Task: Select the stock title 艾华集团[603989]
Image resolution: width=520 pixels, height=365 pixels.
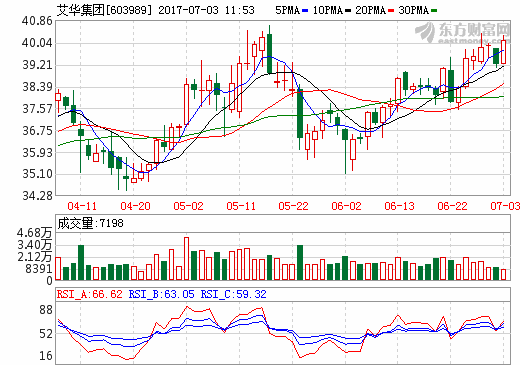Action: tap(104, 10)
